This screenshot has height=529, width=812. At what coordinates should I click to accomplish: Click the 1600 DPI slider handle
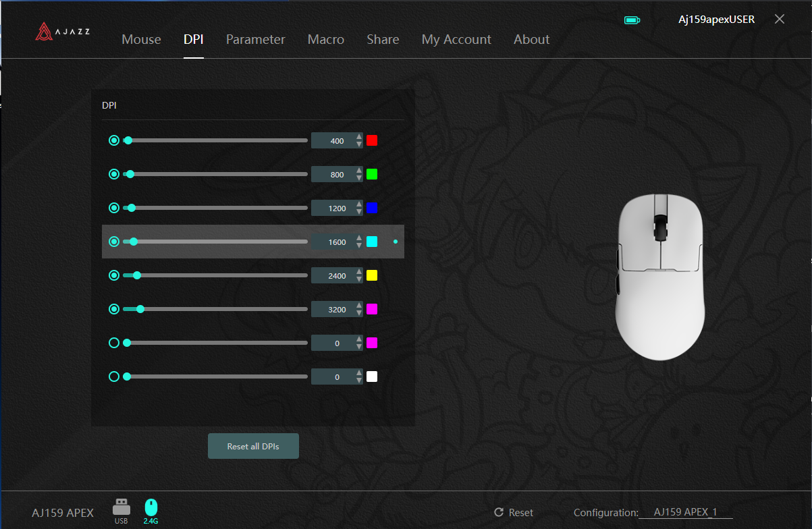pos(134,242)
